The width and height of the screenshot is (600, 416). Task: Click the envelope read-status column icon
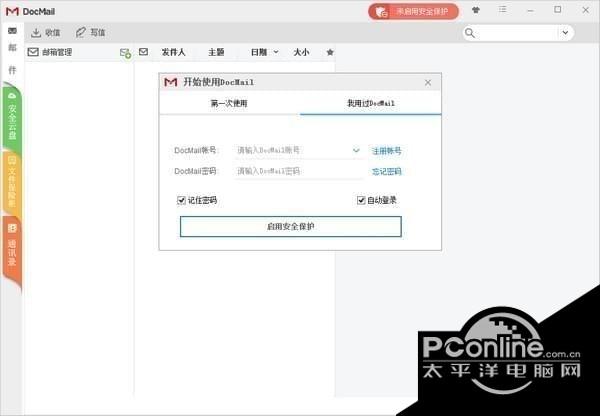tap(143, 52)
